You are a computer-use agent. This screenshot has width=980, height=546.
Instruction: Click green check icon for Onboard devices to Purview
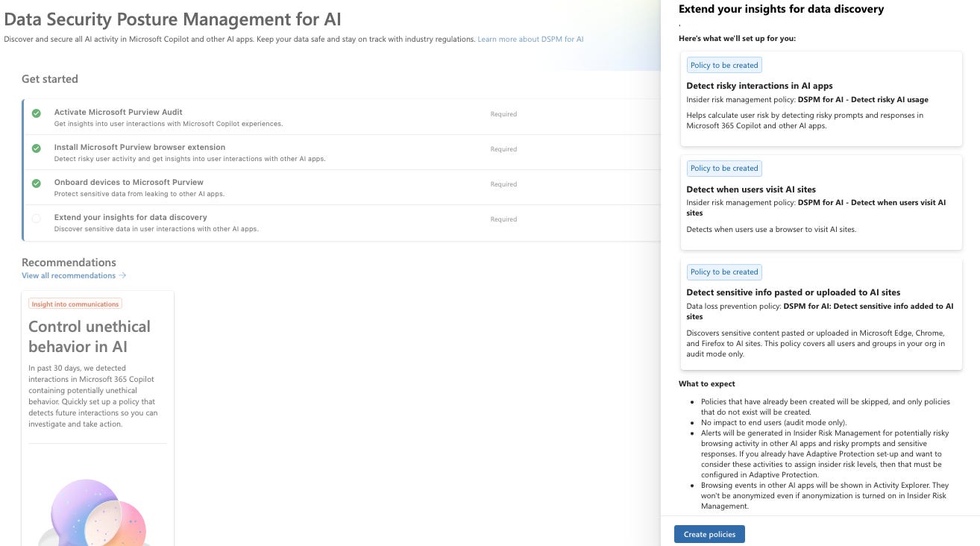(x=36, y=183)
